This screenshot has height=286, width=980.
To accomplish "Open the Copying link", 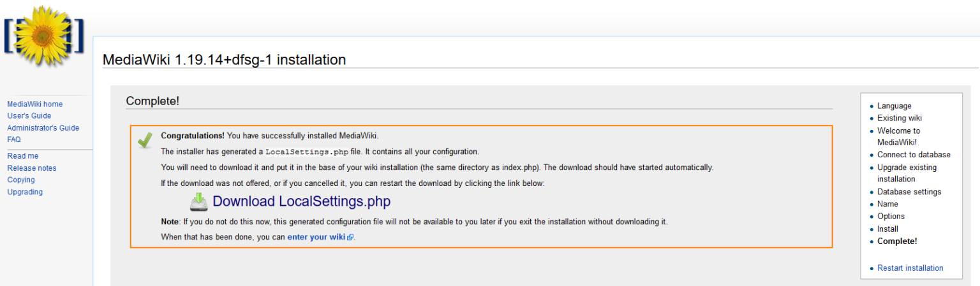I will [x=21, y=180].
